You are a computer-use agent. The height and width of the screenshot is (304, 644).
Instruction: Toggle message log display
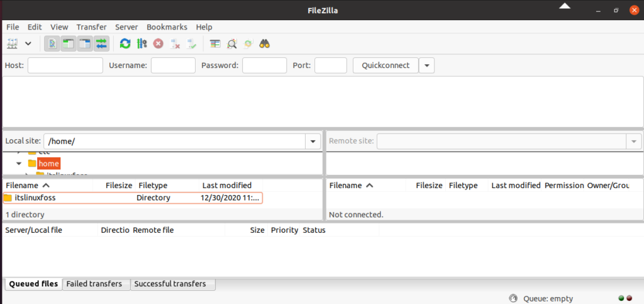(52, 43)
